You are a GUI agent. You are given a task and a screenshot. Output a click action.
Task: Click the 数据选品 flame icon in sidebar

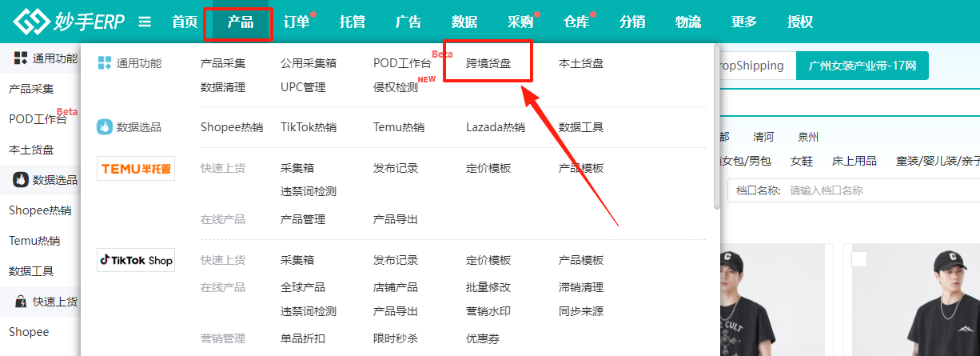tap(20, 180)
